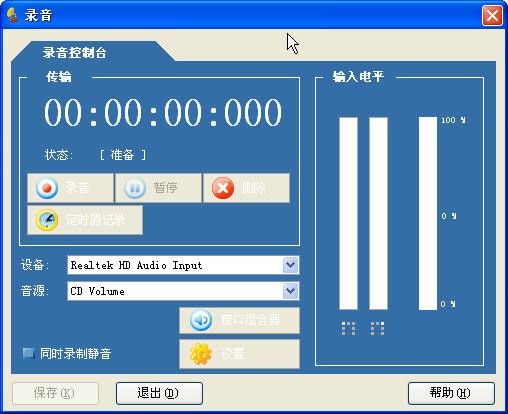Screen dimensions: 508x414
Task: Enable the 同时录制静音 checkbox
Action: click(x=28, y=353)
